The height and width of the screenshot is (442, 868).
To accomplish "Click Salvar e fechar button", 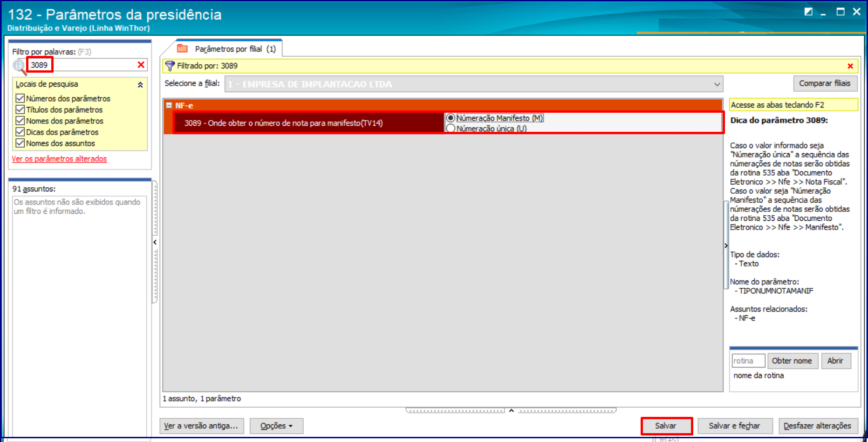I will 735,426.
